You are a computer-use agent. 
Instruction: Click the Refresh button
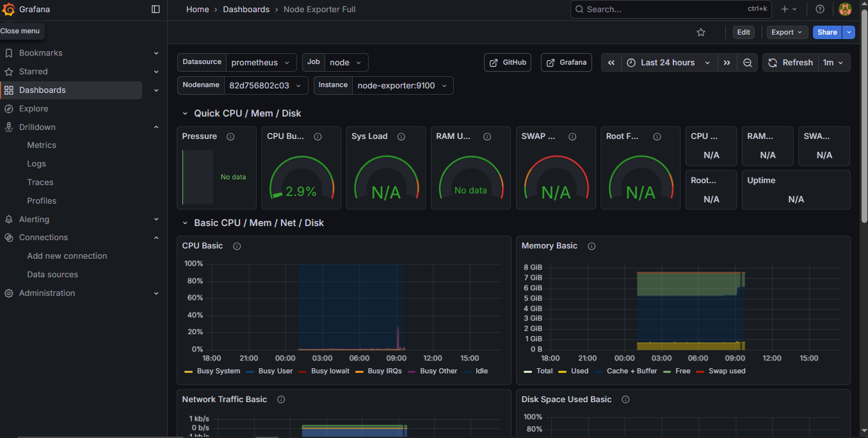coord(791,63)
